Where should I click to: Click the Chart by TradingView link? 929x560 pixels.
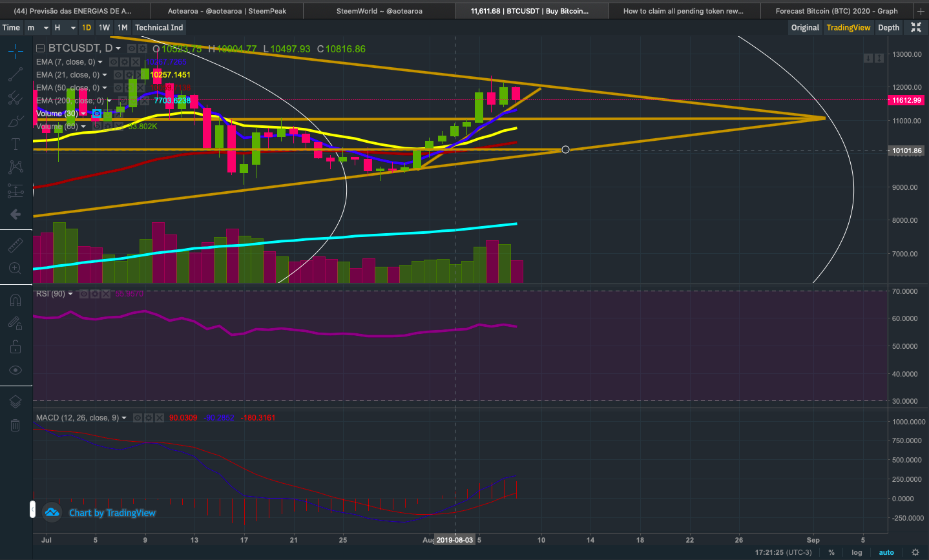[x=112, y=513]
